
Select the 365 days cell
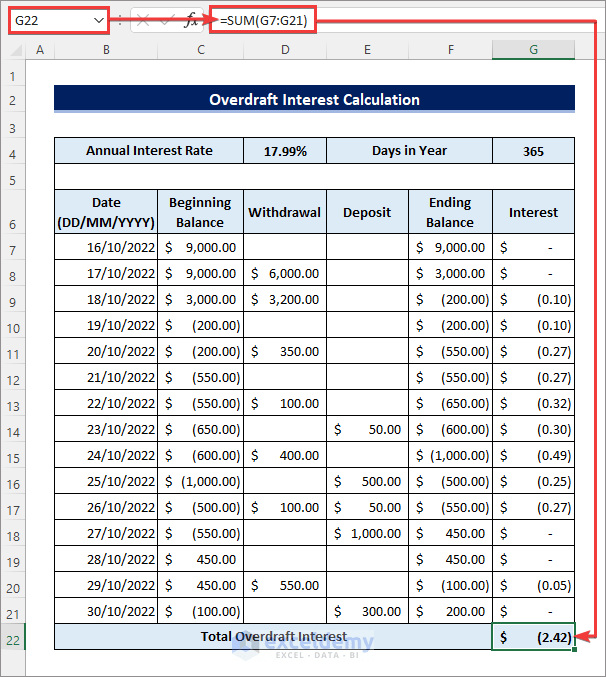coord(533,151)
